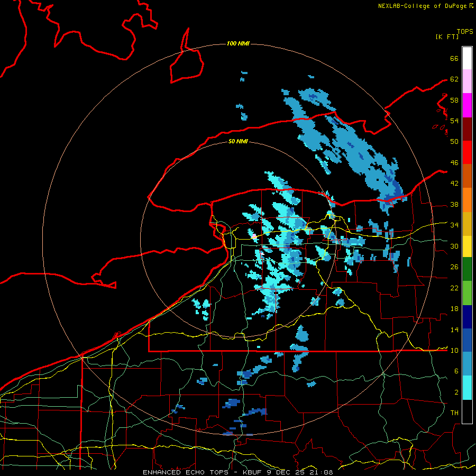Click the 18 legend value
Viewport: 476px width, 476px height.
[x=454, y=309]
